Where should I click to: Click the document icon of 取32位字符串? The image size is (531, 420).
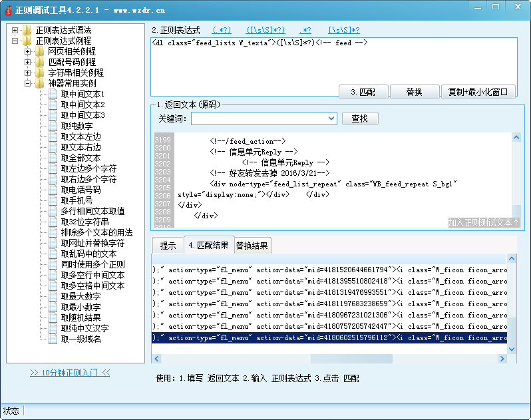pos(53,222)
